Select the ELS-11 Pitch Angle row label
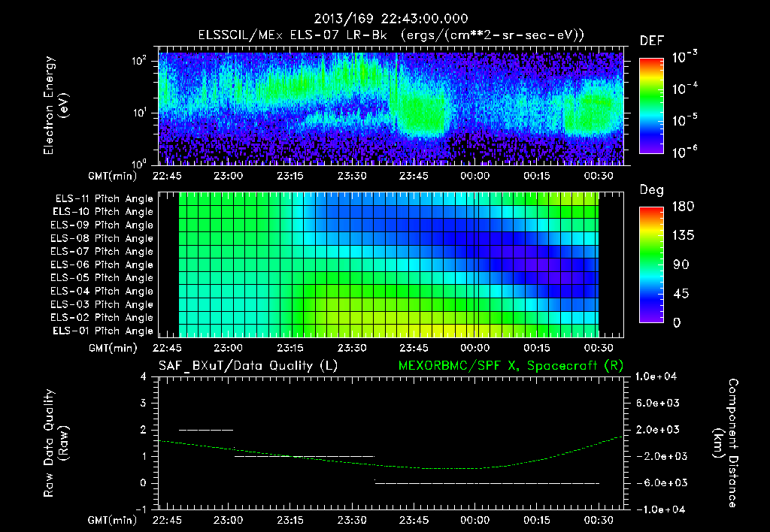 tap(104, 199)
